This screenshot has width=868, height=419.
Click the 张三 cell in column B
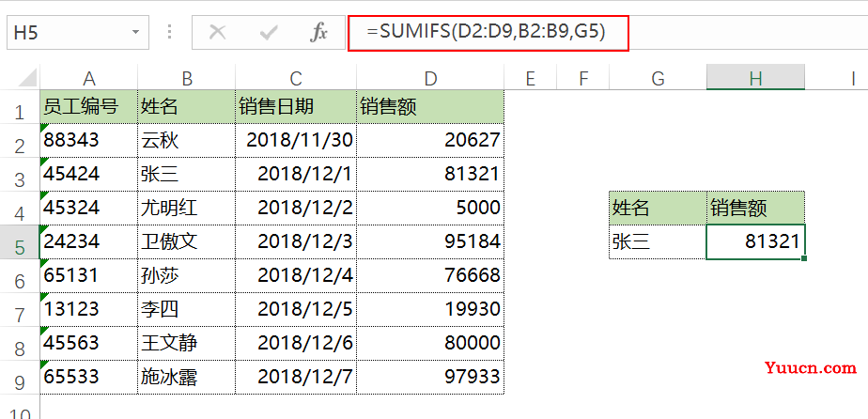(187, 175)
